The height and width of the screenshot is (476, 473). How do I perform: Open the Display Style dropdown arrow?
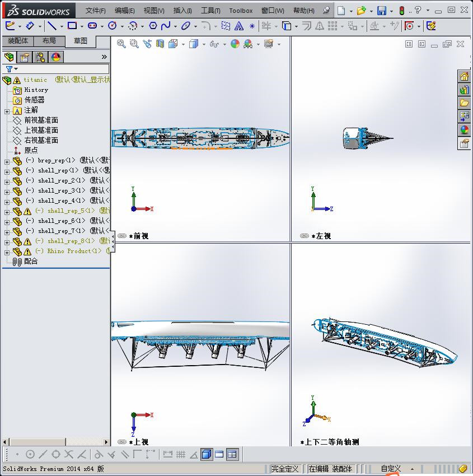pyautogui.click(x=204, y=45)
